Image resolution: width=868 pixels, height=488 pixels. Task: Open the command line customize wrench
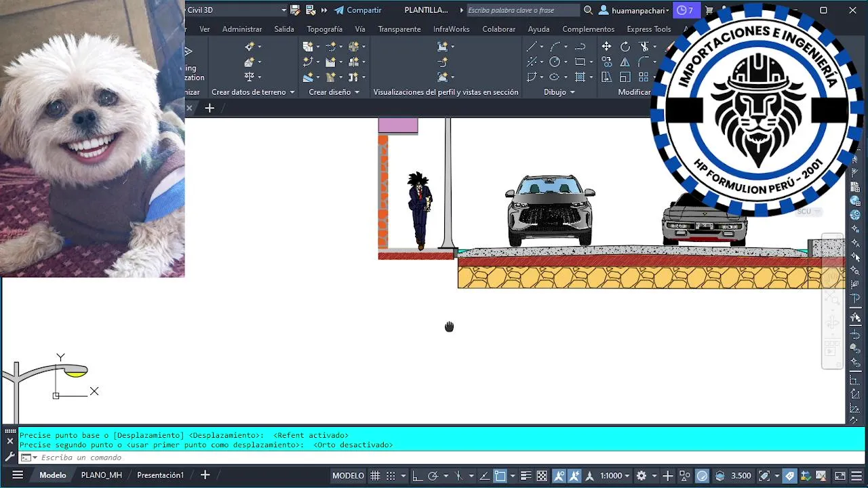9,457
